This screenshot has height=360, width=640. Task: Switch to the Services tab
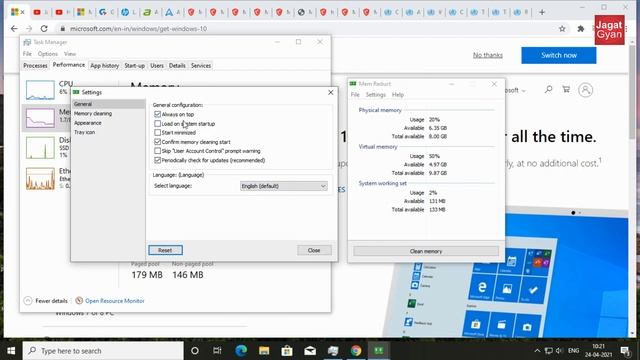coord(201,66)
